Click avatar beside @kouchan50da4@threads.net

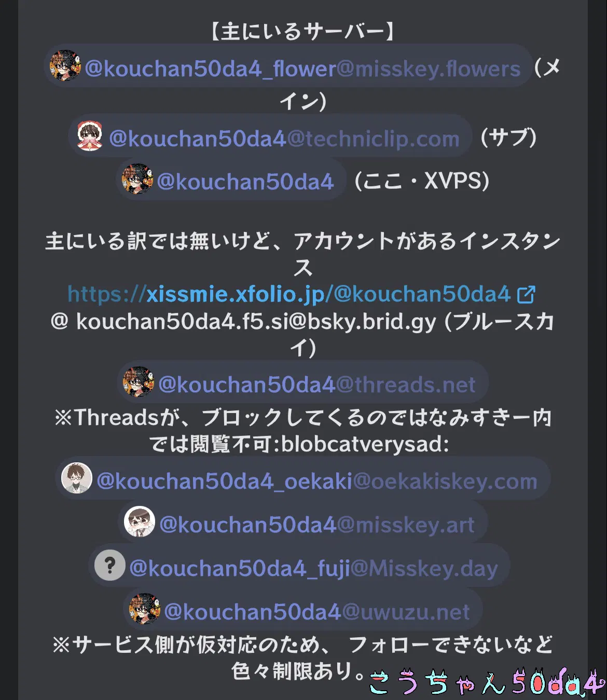tap(139, 382)
